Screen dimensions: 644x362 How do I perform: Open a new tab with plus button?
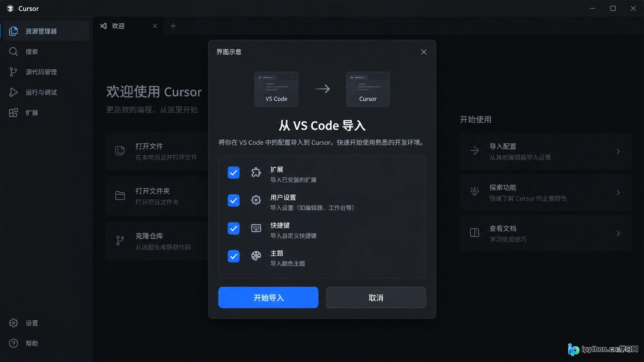pyautogui.click(x=173, y=26)
